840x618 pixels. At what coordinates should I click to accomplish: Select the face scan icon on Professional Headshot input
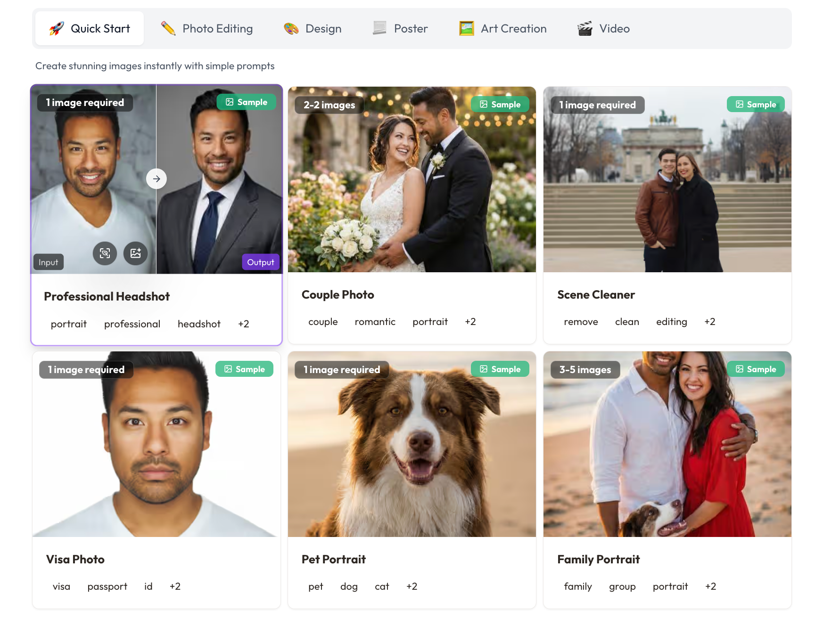pos(105,253)
